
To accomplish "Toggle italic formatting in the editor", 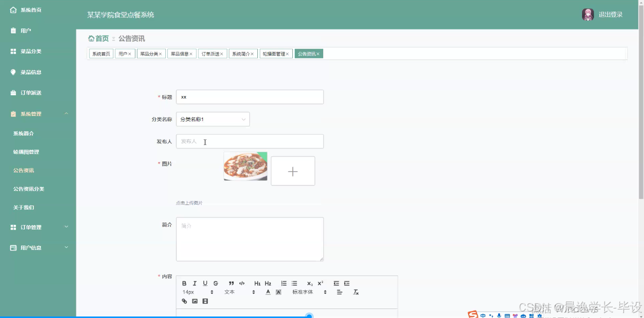I will pyautogui.click(x=195, y=283).
